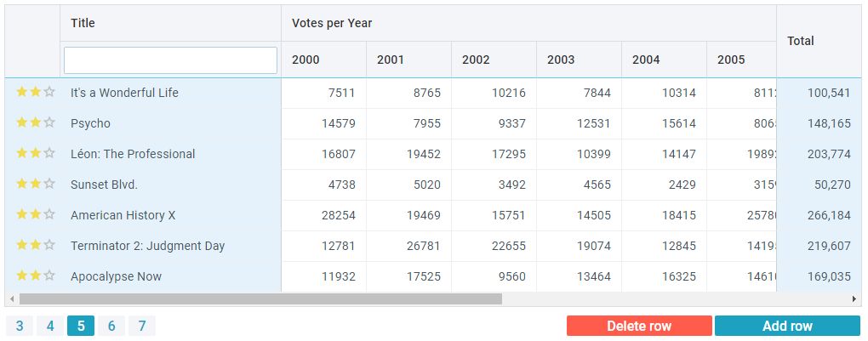Image resolution: width=868 pixels, height=341 pixels.
Task: Click third star in Psycho row
Action: pos(49,123)
